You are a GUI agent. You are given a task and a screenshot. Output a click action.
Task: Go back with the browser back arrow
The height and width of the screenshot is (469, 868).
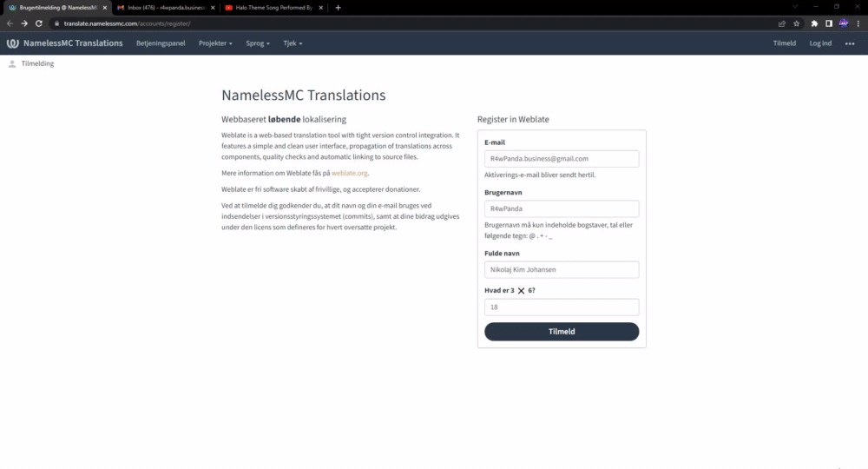pos(10,23)
